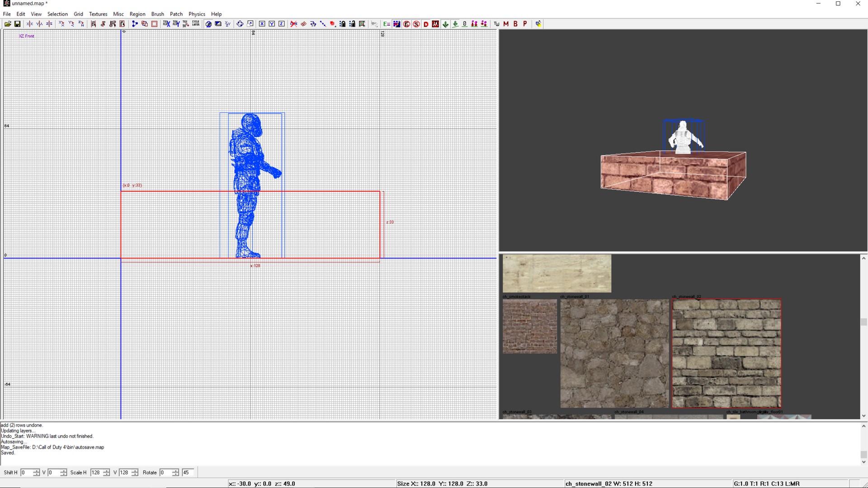This screenshot has height=488, width=868.
Task: Click the green down-arrow drop icon
Action: pos(446,24)
